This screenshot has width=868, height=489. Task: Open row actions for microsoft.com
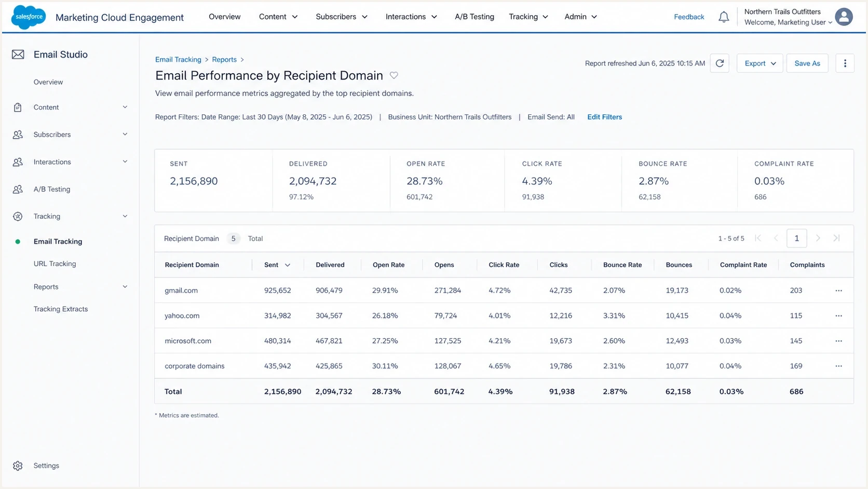[838, 341]
